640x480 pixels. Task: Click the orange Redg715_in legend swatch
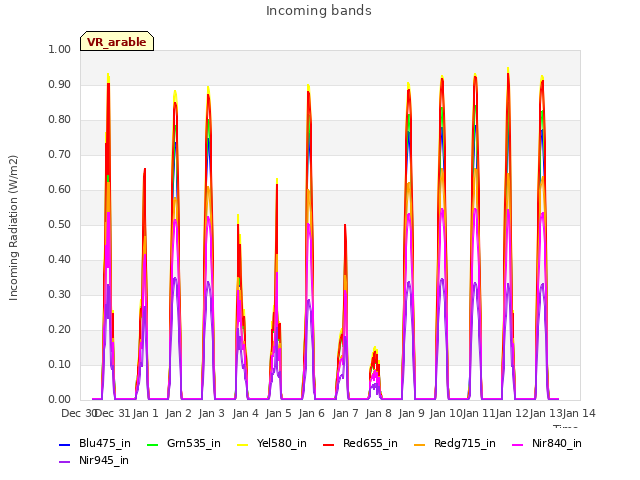pos(420,444)
